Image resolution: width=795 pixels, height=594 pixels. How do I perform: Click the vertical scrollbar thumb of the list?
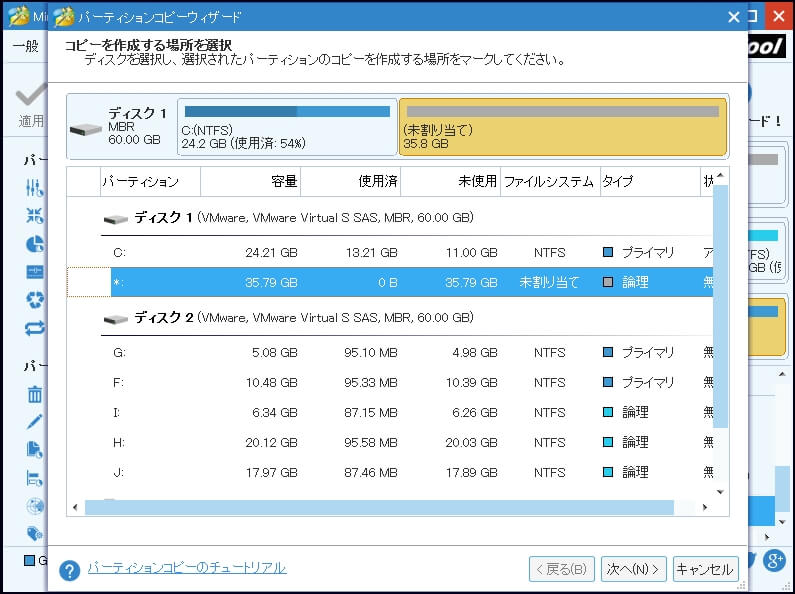pyautogui.click(x=720, y=306)
